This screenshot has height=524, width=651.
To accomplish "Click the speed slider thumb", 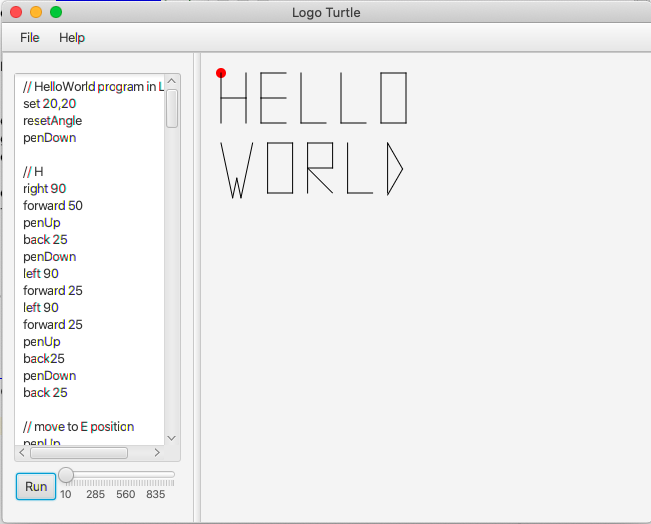I will (x=66, y=474).
